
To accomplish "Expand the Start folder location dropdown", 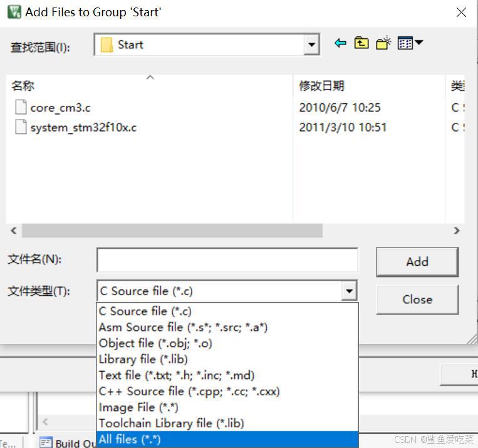I will tap(311, 44).
